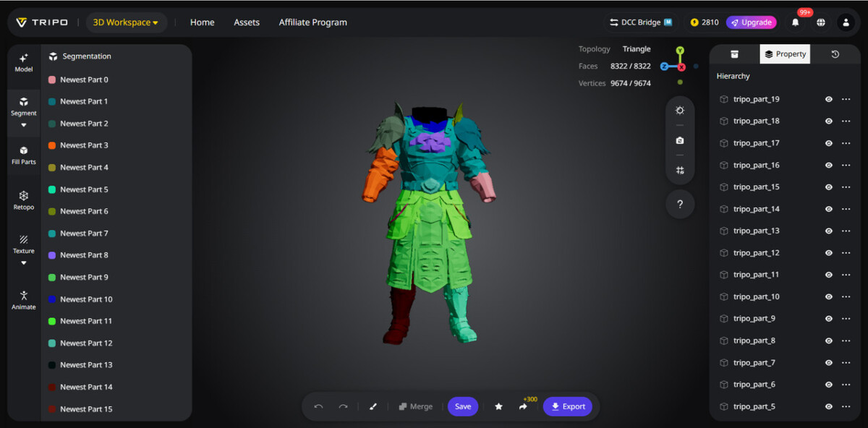Image resolution: width=868 pixels, height=428 pixels.
Task: Click the share arrow icon
Action: [523, 406]
